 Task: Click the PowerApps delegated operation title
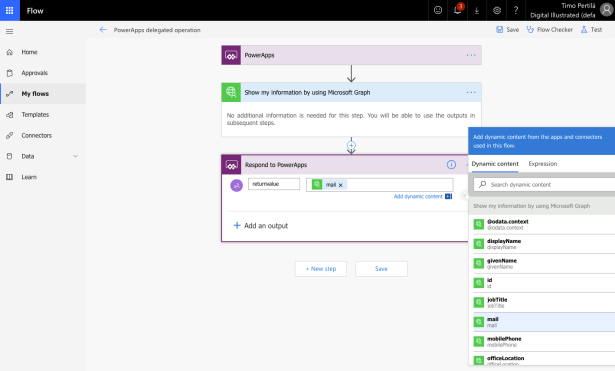point(157,30)
